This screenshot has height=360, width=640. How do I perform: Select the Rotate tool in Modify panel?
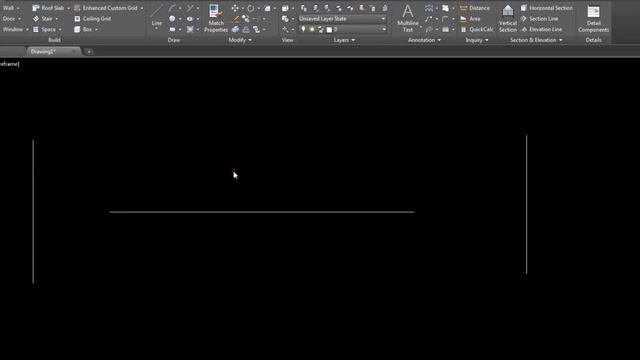pos(250,8)
